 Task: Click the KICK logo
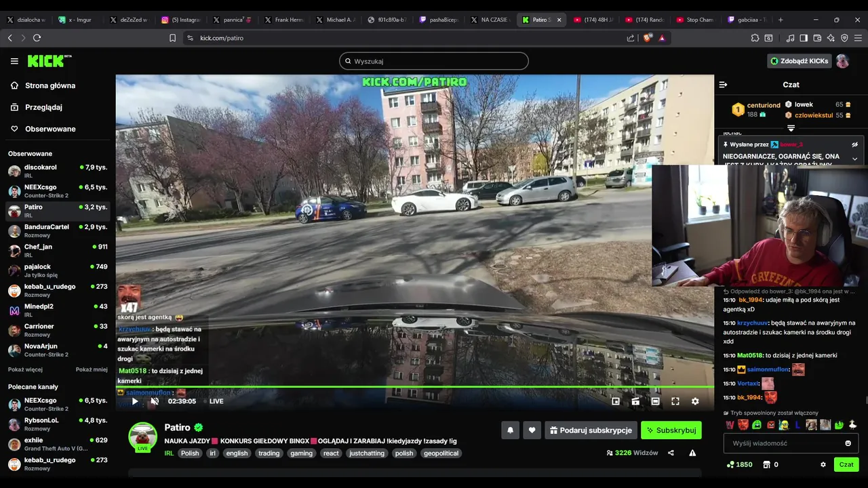pos(50,61)
